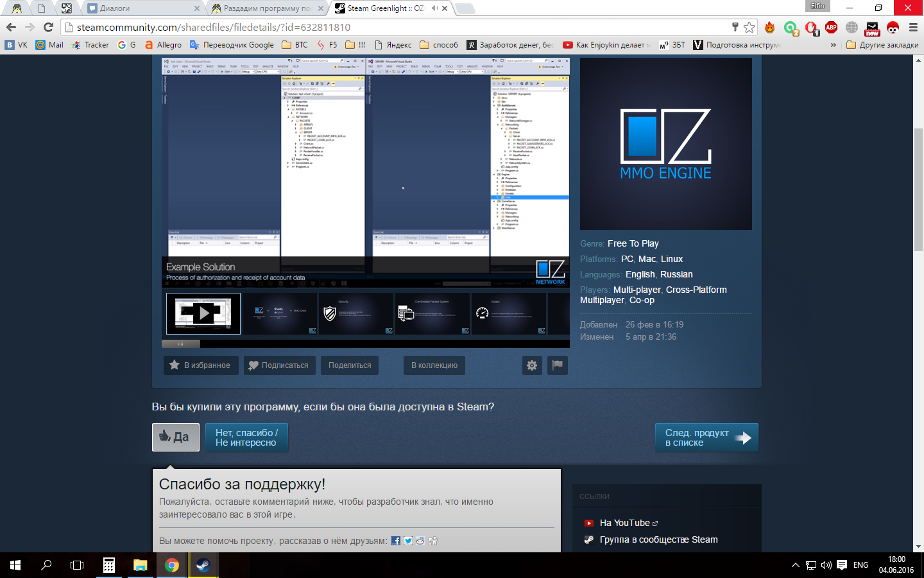Select the 'Comfortable Packet System' thumbnail
This screenshot has width=924, height=578.
(432, 313)
